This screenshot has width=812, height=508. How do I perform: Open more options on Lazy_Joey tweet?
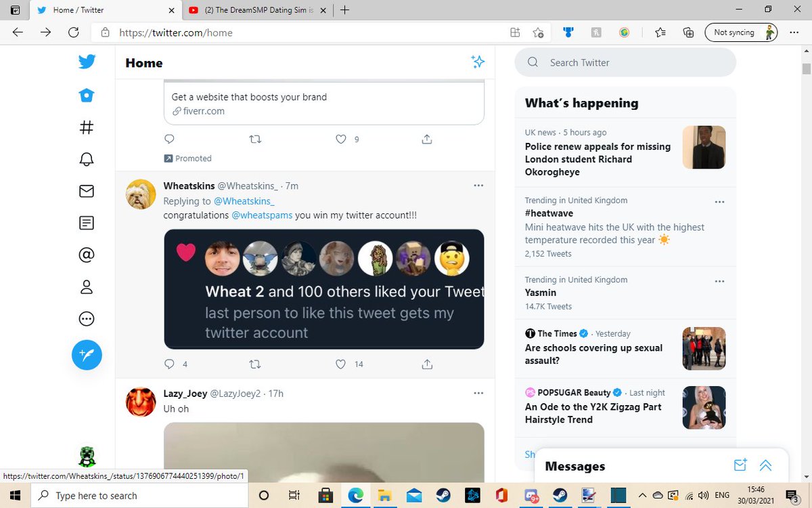coord(478,393)
